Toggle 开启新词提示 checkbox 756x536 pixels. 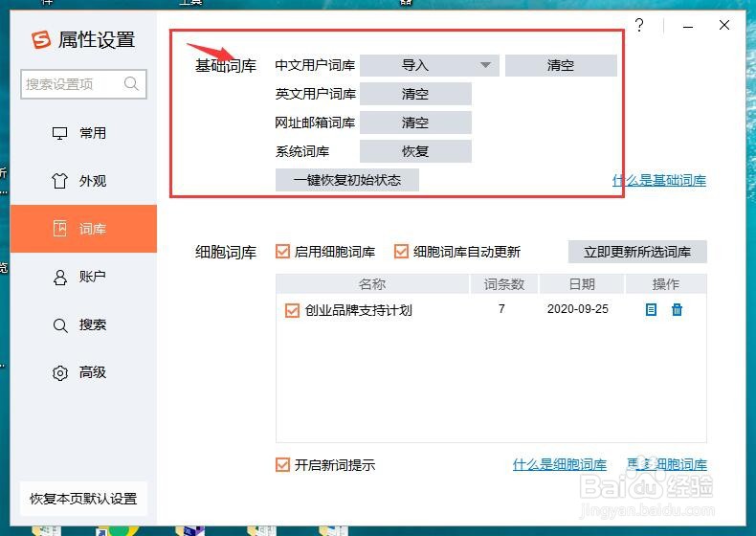click(283, 465)
